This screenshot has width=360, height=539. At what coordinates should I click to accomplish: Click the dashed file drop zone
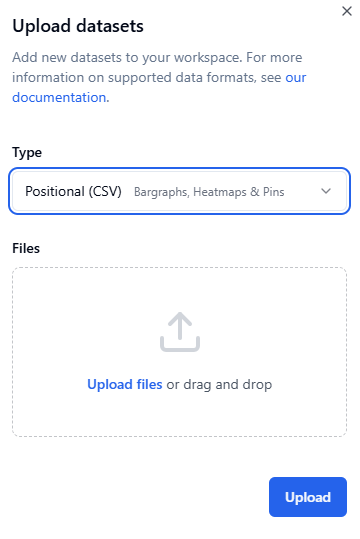click(x=179, y=352)
